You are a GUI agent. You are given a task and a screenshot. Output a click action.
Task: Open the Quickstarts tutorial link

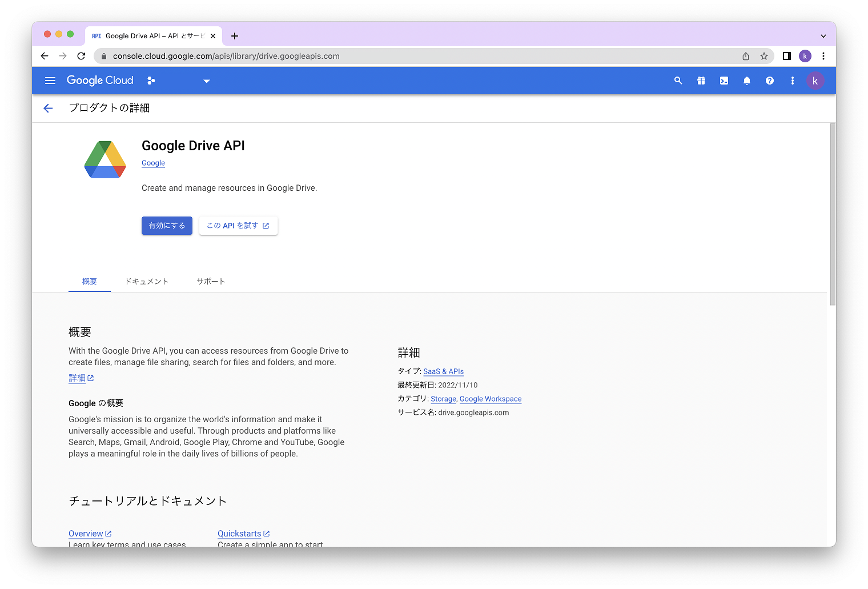(243, 534)
